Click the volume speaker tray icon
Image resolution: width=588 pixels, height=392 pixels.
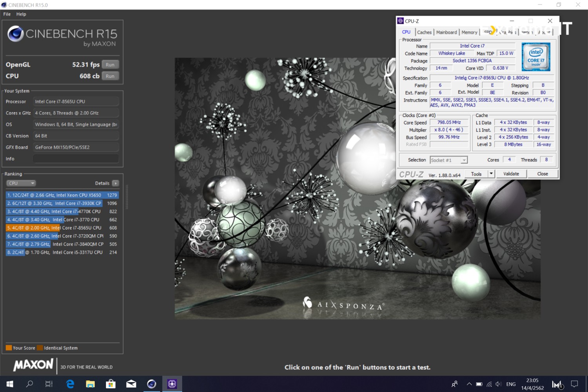click(498, 384)
